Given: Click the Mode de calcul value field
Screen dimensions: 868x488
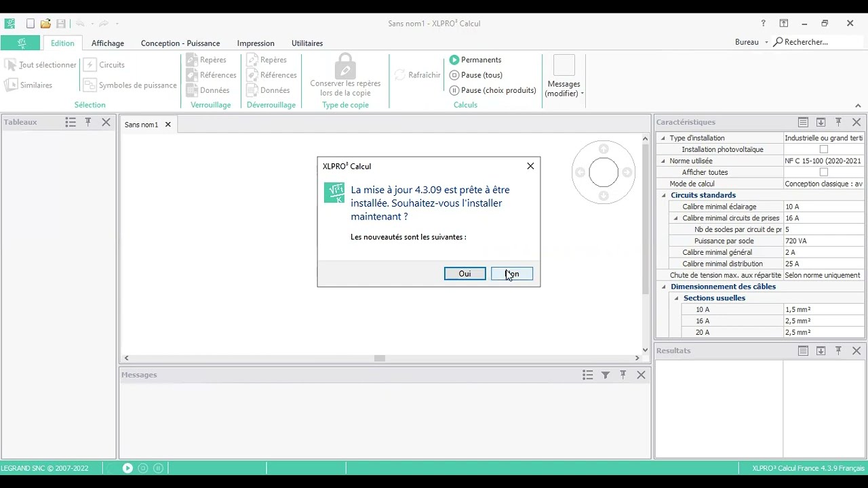Looking at the screenshot, I should point(823,184).
